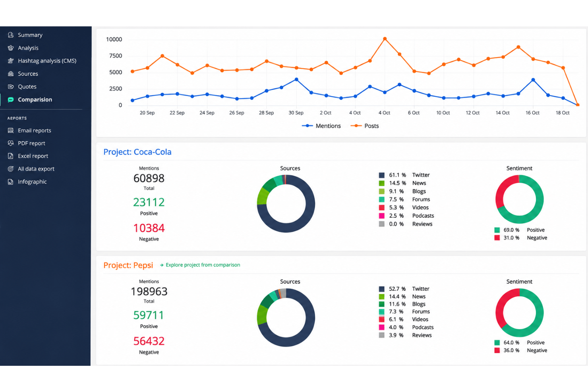588x392 pixels.
Task: Click Pepsi total mentions 198963
Action: pos(149,292)
